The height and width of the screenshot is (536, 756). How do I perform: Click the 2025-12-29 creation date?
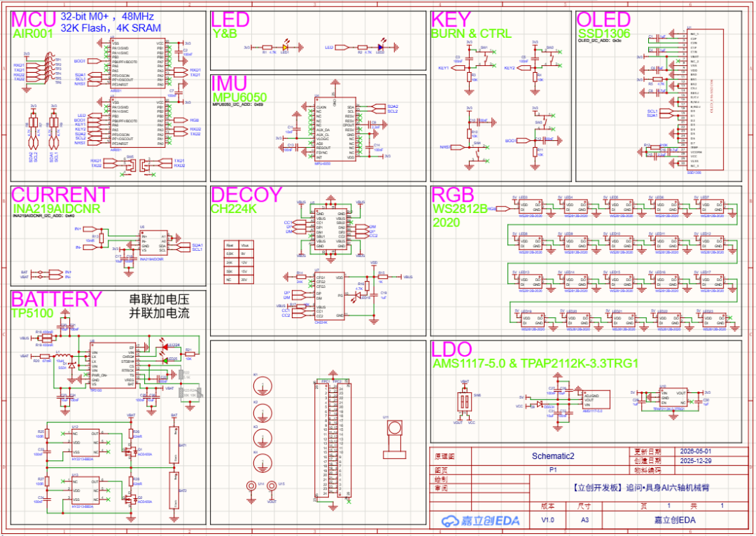pyautogui.click(x=695, y=461)
